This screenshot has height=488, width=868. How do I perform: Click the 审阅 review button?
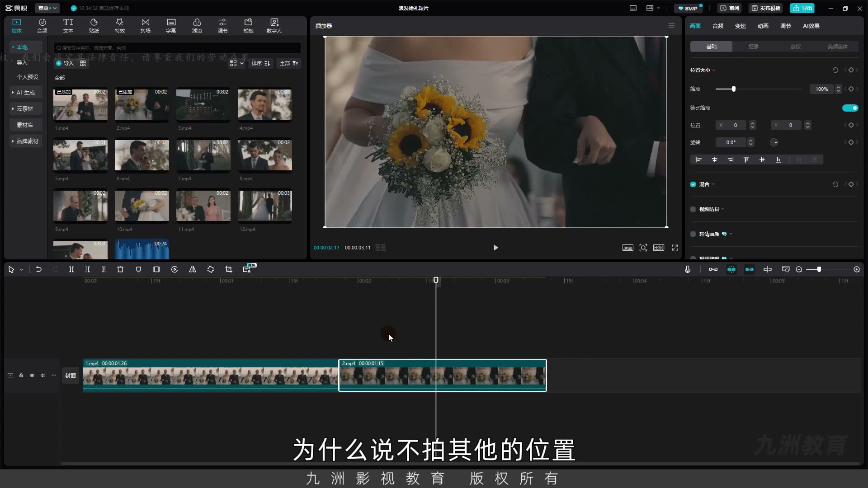click(730, 8)
